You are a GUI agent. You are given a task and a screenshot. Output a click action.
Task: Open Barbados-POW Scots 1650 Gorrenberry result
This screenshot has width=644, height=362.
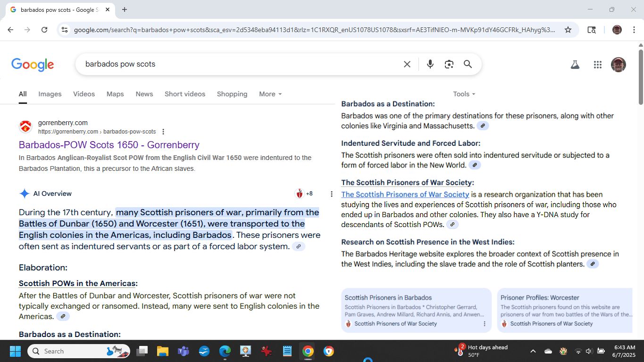click(109, 145)
